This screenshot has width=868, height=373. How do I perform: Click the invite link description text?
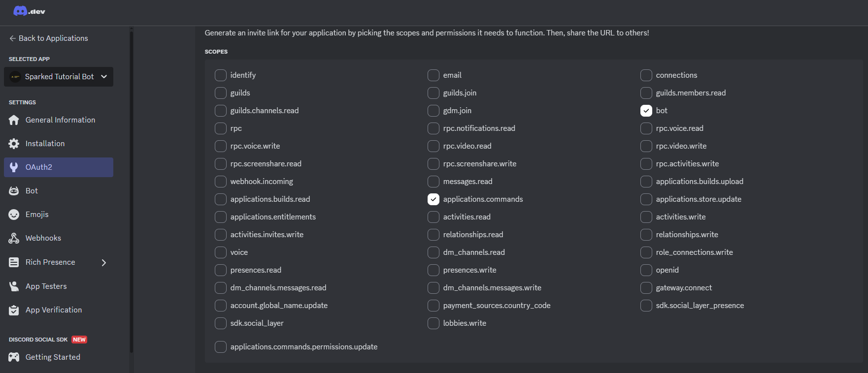pos(427,33)
